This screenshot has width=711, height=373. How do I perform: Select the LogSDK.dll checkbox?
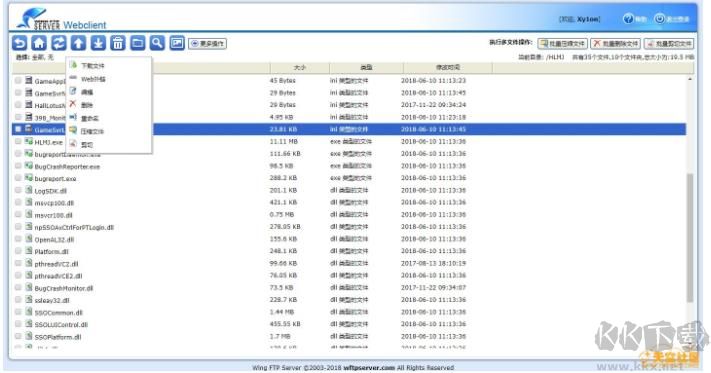pos(18,190)
